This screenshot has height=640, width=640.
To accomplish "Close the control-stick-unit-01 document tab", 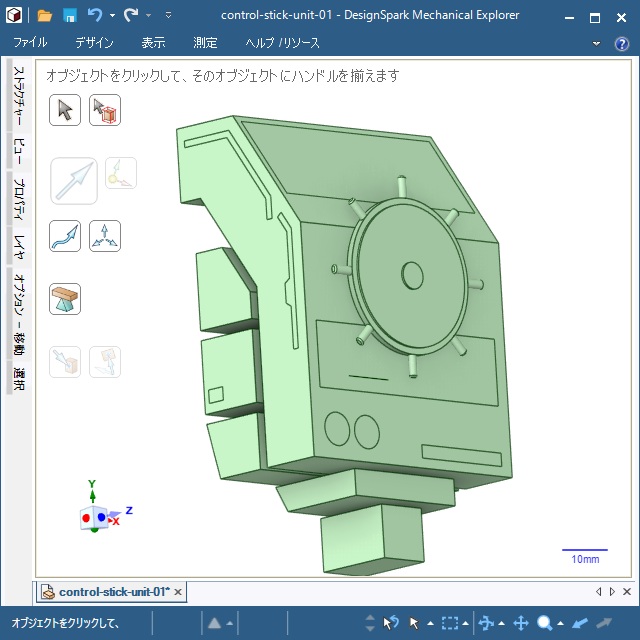I will 178,592.
